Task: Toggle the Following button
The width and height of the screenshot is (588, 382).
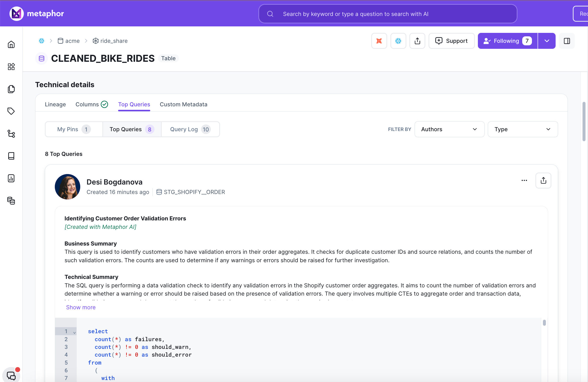Action: pos(508,41)
